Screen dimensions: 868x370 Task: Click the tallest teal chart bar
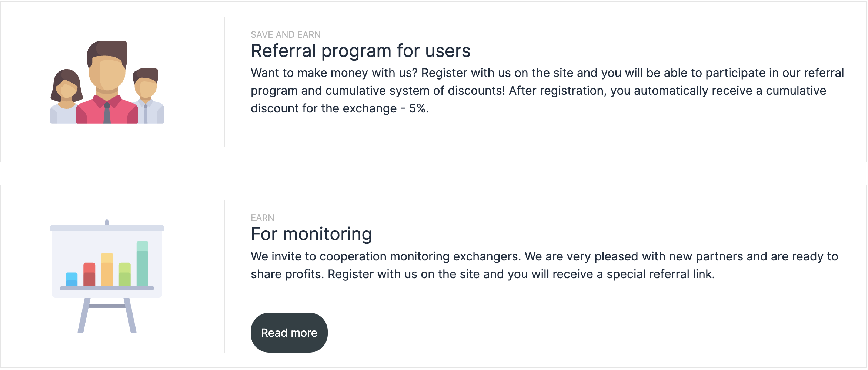click(x=143, y=263)
